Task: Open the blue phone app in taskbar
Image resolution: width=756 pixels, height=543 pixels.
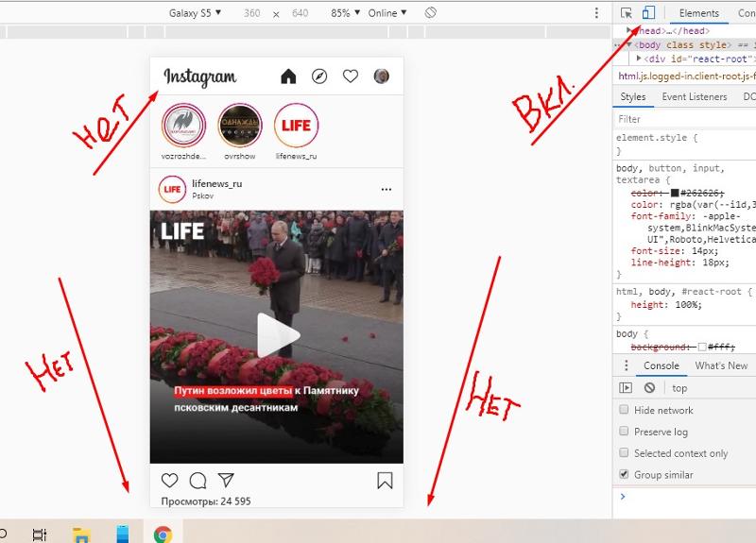Action: (x=123, y=534)
